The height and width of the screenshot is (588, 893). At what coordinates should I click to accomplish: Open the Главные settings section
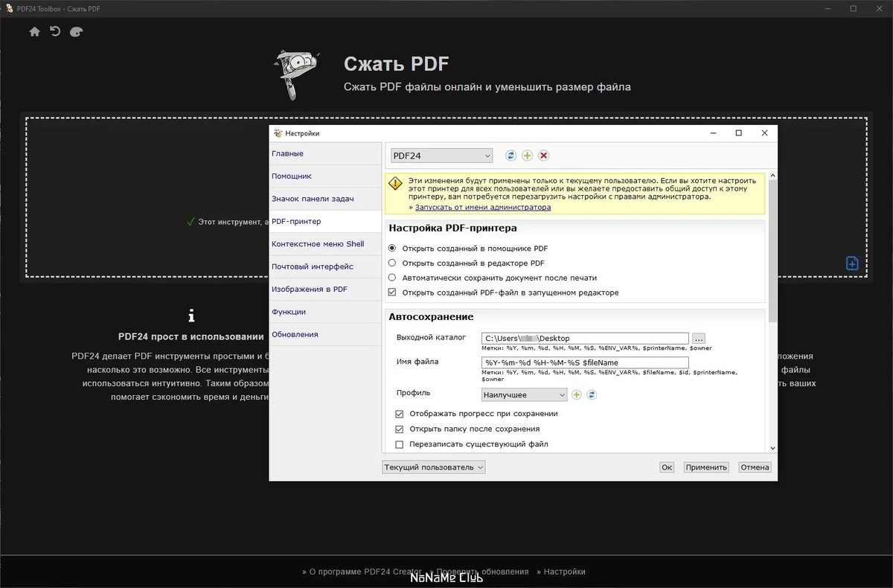tap(325, 153)
